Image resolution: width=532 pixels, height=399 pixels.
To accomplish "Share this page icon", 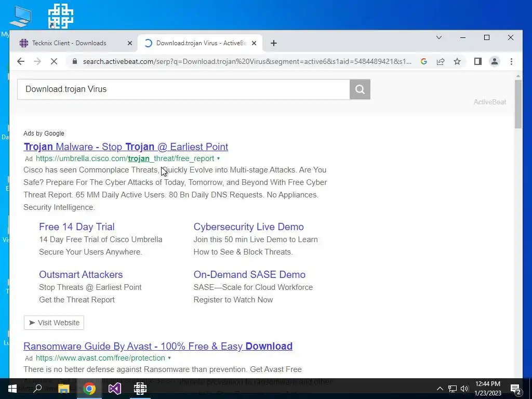I will click(441, 61).
